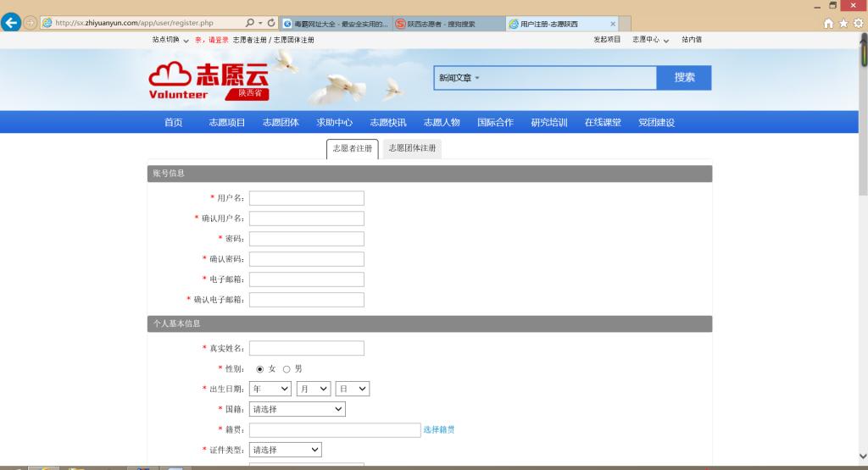The width and height of the screenshot is (868, 470).
Task: Open browser settings gear icon
Action: (x=858, y=23)
